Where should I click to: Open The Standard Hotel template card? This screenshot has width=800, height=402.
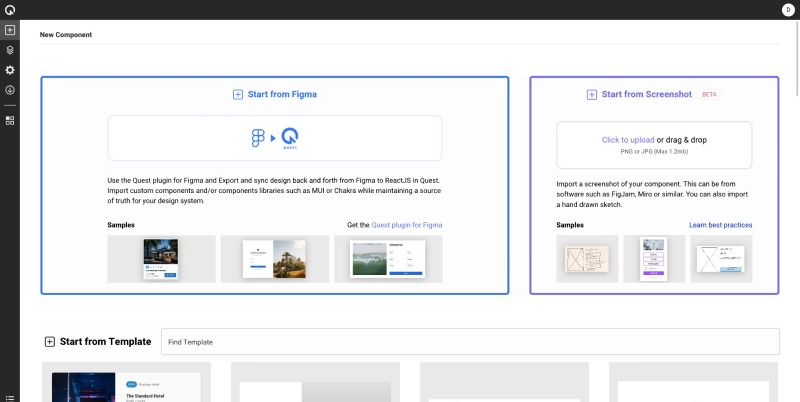click(x=126, y=382)
